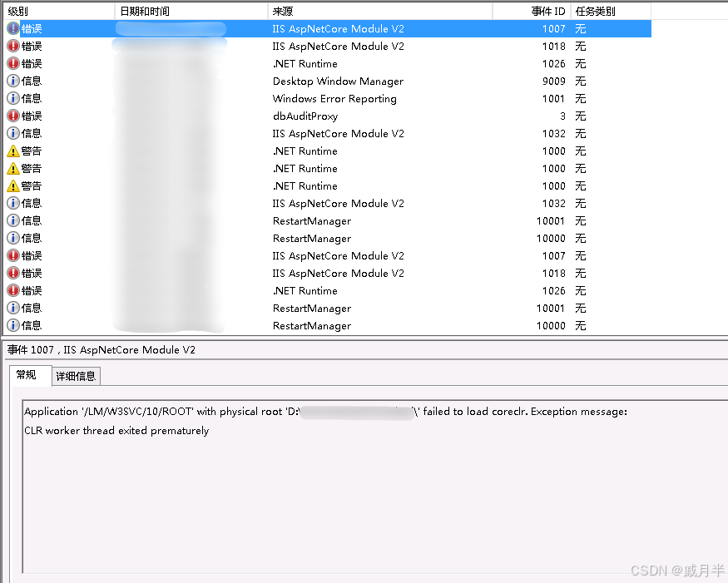Click the bottom row's event ID 10000
This screenshot has width=728, height=583.
tap(551, 326)
